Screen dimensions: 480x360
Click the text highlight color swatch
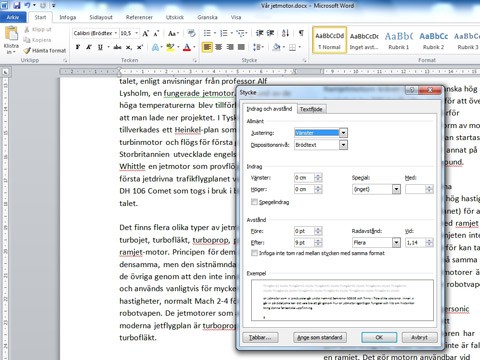click(170, 47)
